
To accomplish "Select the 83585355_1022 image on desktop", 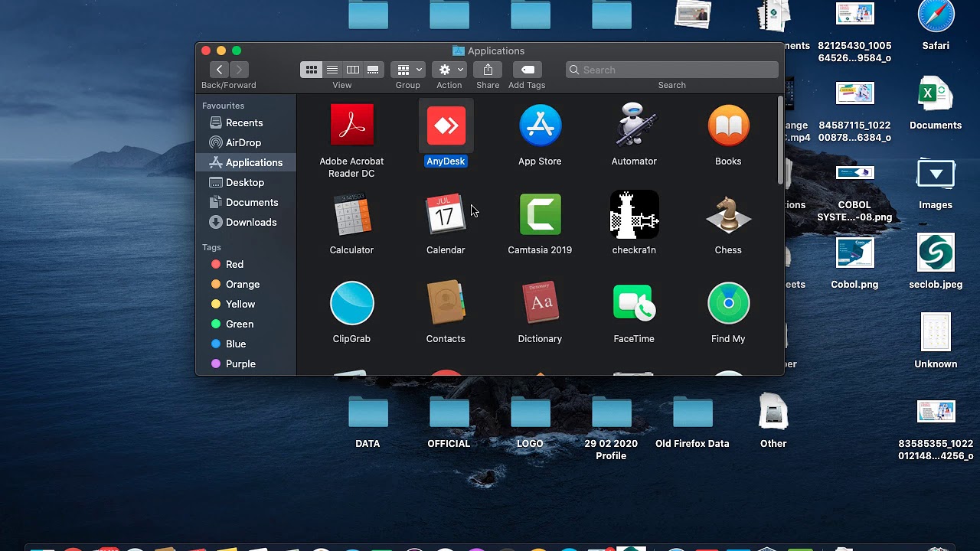I will (936, 412).
